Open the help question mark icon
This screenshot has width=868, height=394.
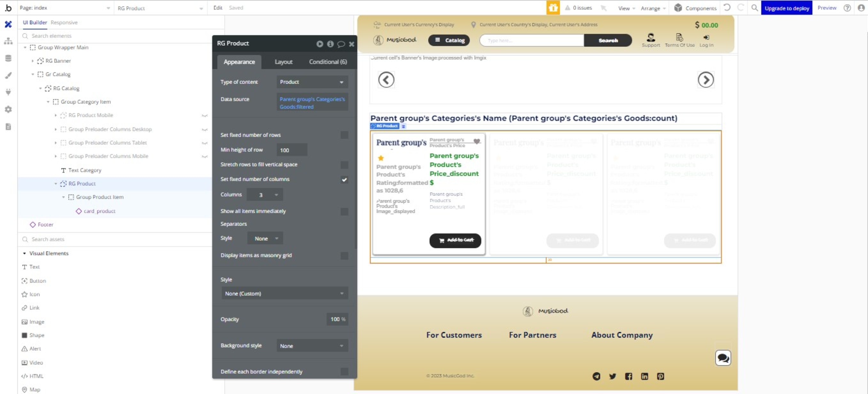(x=847, y=8)
